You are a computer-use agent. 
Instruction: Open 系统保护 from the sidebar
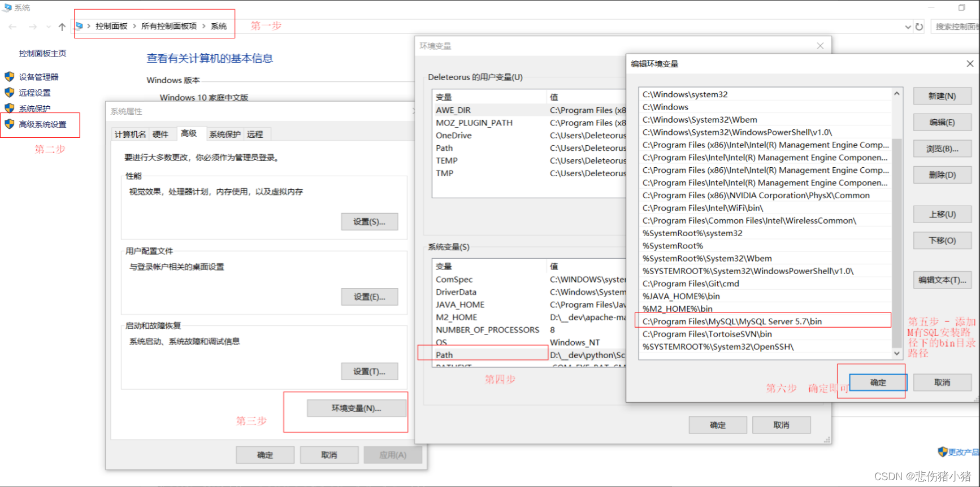coord(34,108)
